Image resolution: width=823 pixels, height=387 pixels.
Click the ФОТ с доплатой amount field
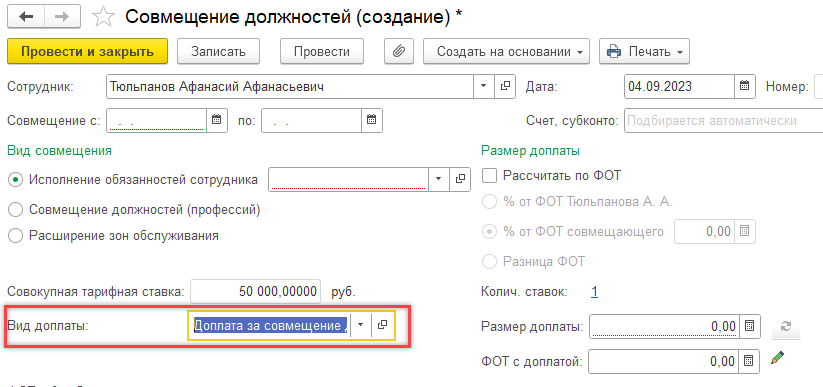(664, 361)
